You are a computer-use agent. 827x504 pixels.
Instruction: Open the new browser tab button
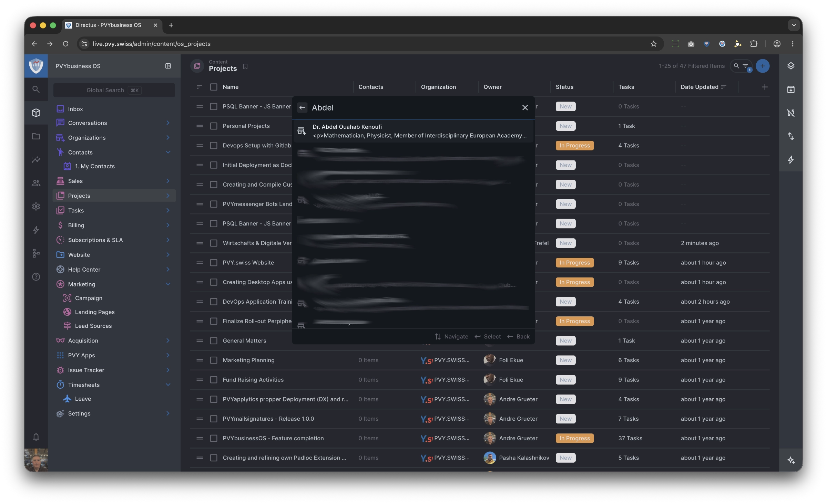point(171,25)
